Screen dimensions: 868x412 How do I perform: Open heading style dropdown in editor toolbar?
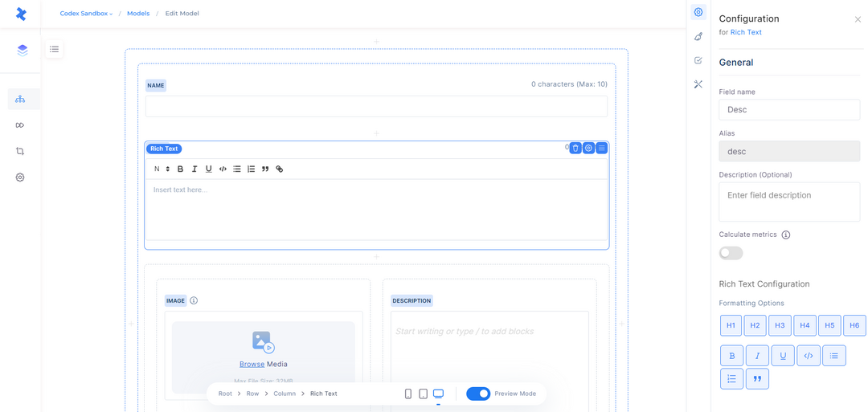pyautogui.click(x=162, y=169)
